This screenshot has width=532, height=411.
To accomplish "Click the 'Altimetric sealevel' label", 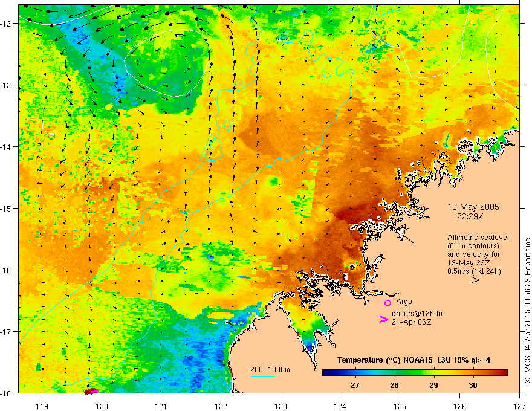I will [x=478, y=238].
